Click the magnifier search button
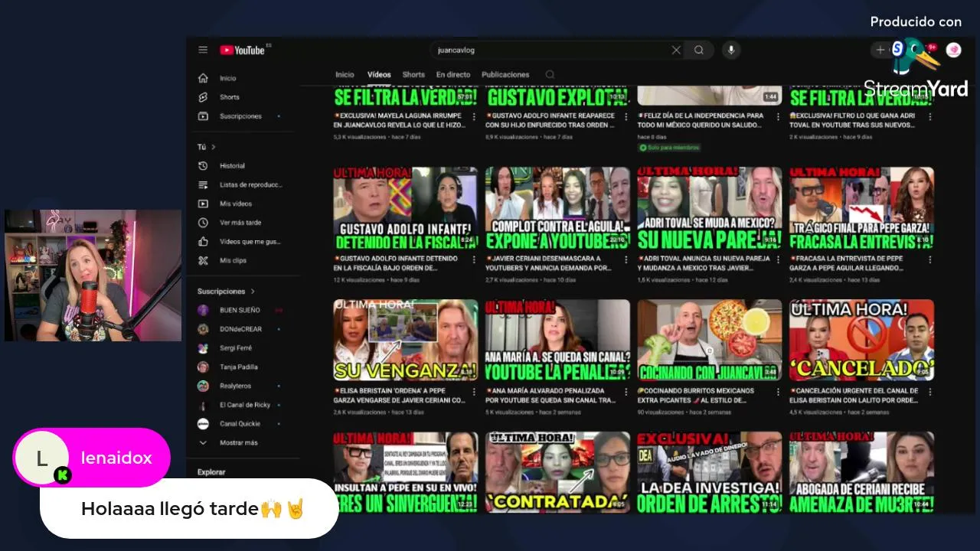 699,50
